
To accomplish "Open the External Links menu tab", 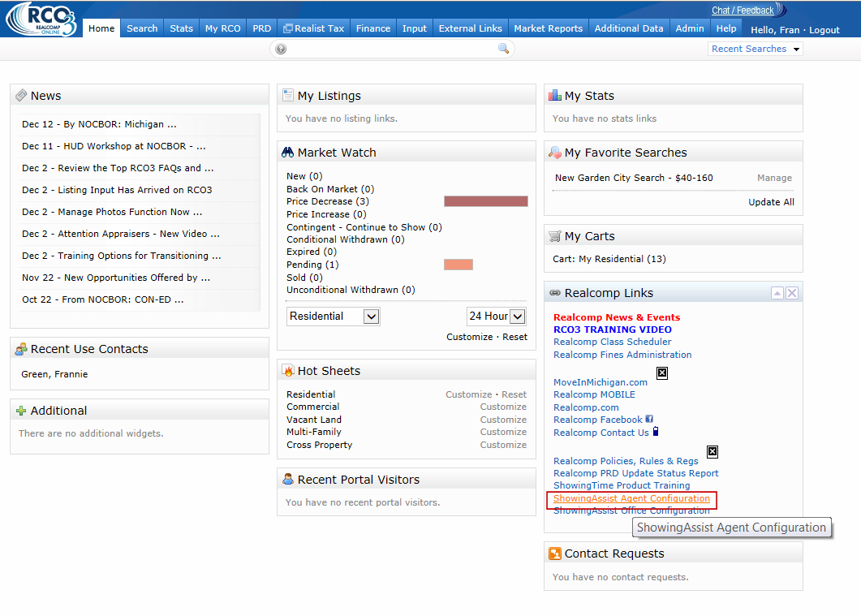I will [x=470, y=28].
